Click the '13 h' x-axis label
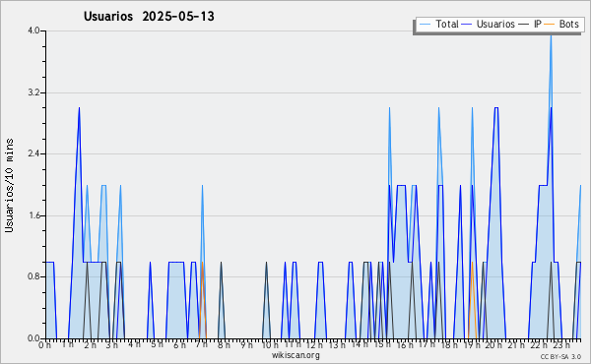591x364 pixels. coord(337,344)
